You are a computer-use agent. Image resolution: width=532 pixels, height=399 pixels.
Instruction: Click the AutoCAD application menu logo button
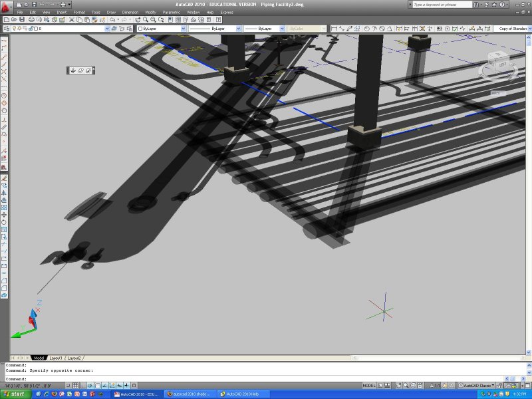(x=5, y=5)
